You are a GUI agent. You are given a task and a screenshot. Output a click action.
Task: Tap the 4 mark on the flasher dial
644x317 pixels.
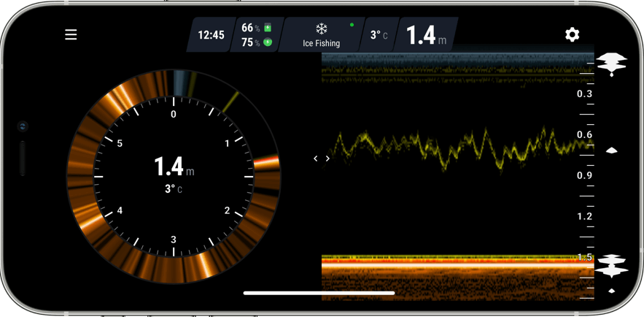pyautogui.click(x=120, y=210)
